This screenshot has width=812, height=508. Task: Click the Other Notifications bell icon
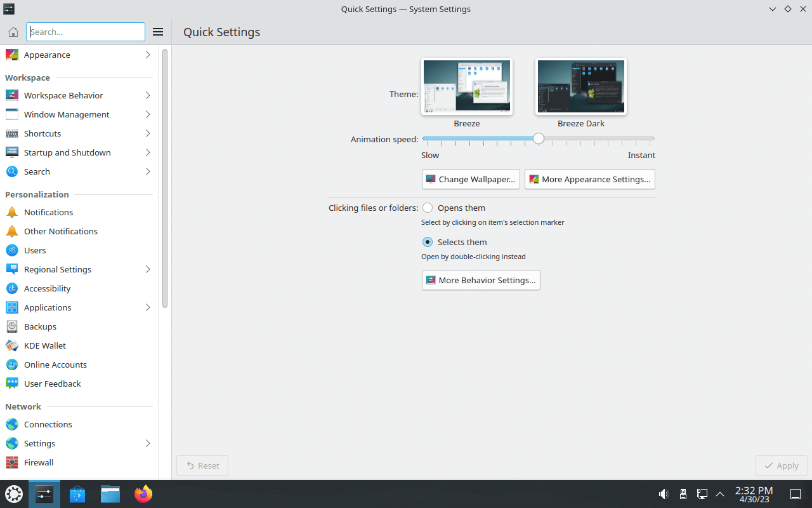(x=12, y=231)
